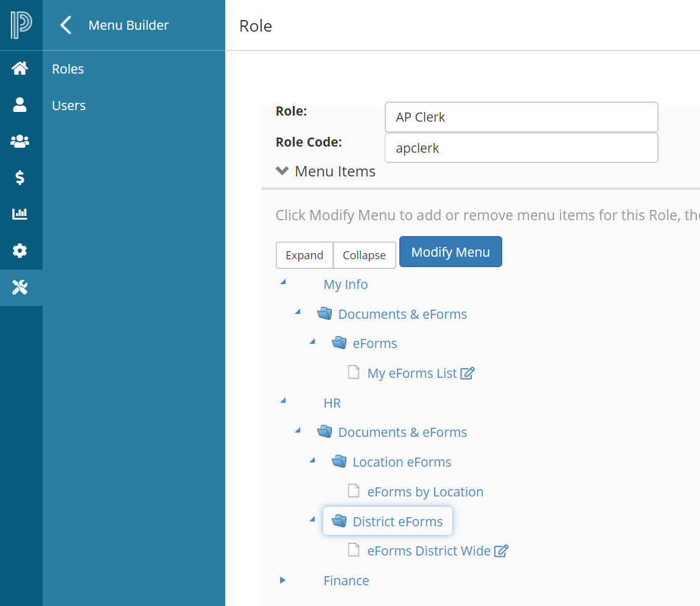Open the bar chart reports icon

pos(20,214)
